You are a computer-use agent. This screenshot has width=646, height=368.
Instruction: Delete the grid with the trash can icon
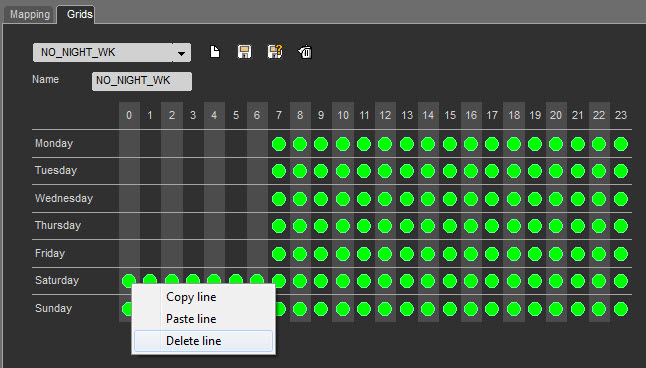(x=305, y=52)
